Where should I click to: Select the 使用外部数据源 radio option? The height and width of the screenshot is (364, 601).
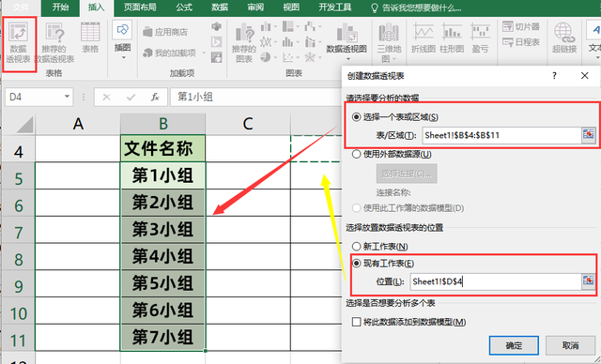coord(357,154)
